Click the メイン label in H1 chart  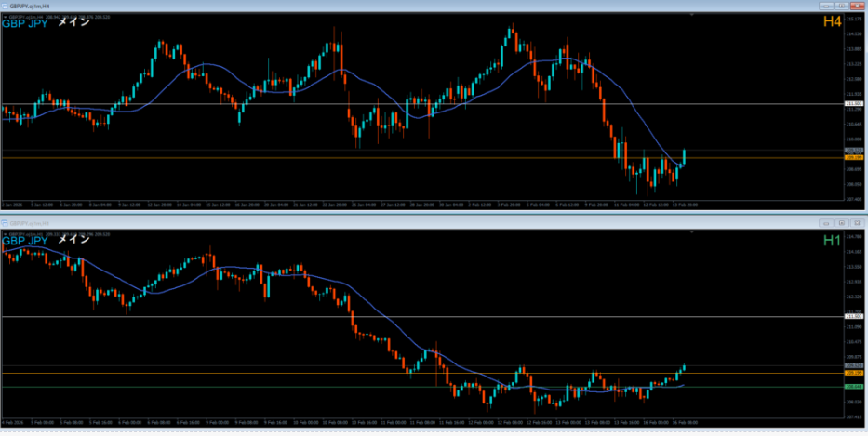[73, 240]
